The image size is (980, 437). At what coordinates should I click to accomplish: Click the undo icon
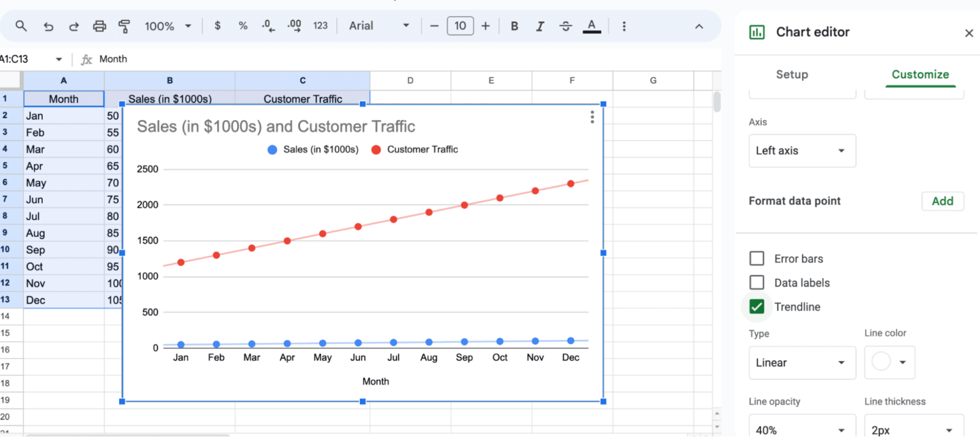(x=48, y=26)
